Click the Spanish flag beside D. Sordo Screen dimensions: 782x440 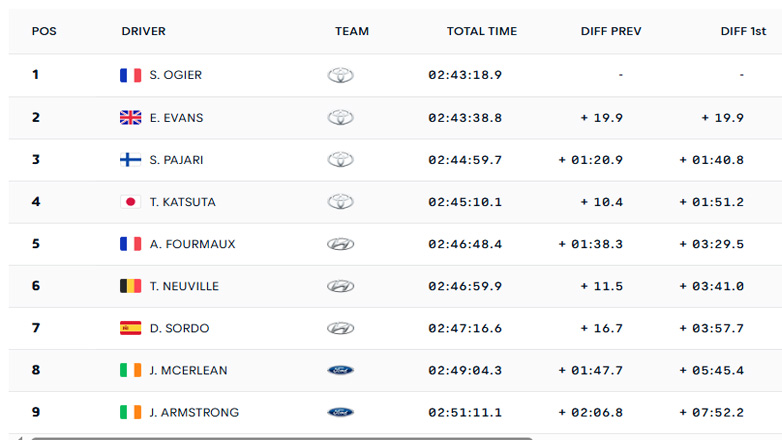[130, 328]
